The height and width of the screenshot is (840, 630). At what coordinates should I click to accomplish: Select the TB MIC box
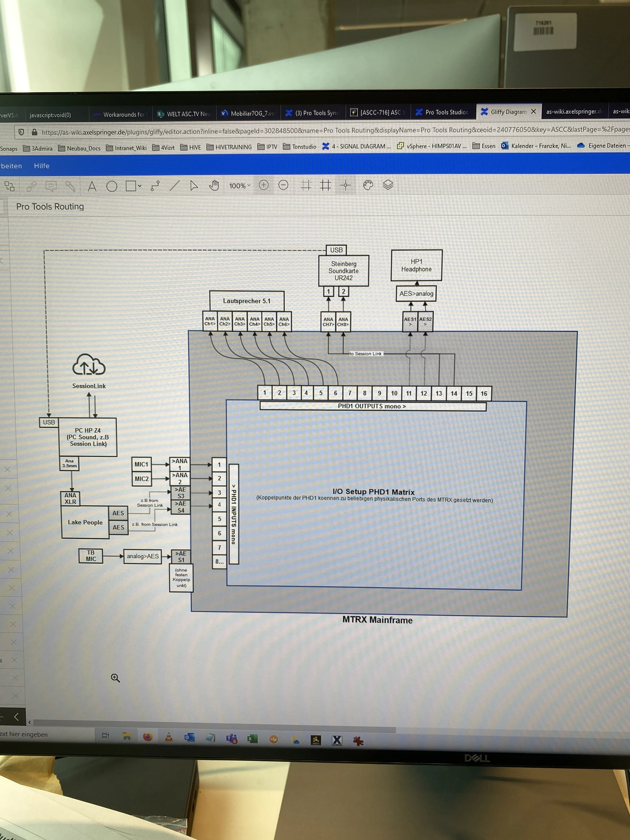[91, 555]
